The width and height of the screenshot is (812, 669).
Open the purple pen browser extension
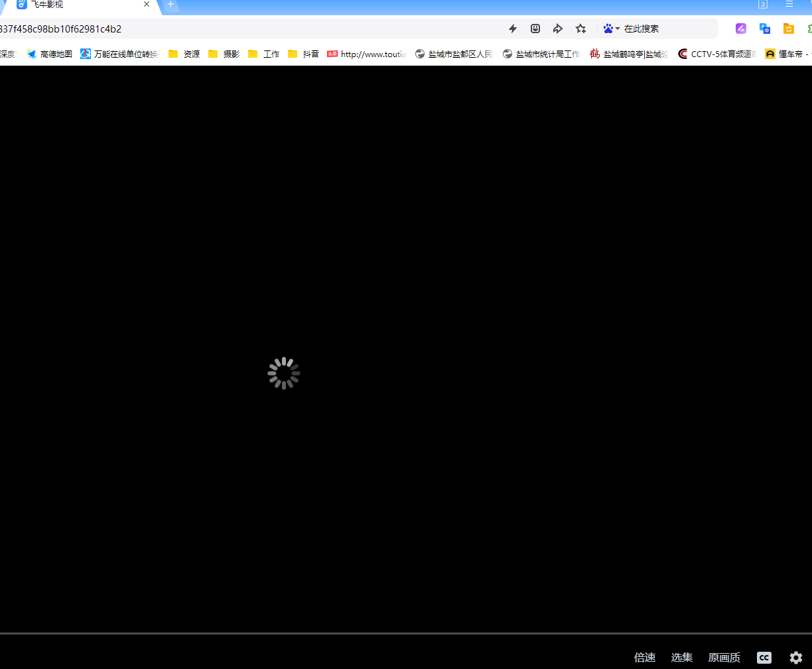click(740, 29)
